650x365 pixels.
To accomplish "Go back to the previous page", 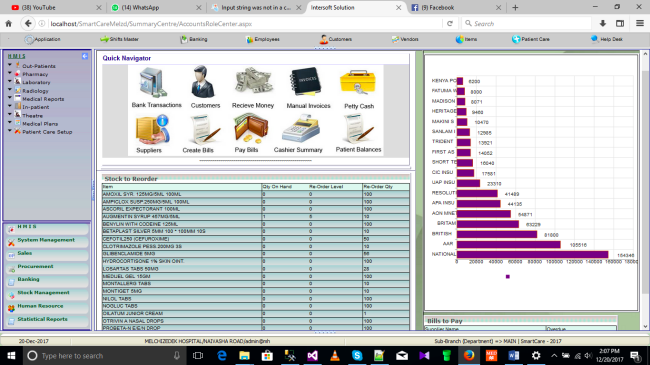I will point(28,24).
